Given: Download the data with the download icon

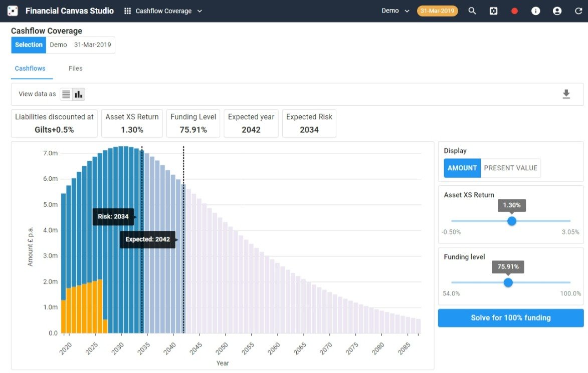Looking at the screenshot, I should tap(566, 94).
